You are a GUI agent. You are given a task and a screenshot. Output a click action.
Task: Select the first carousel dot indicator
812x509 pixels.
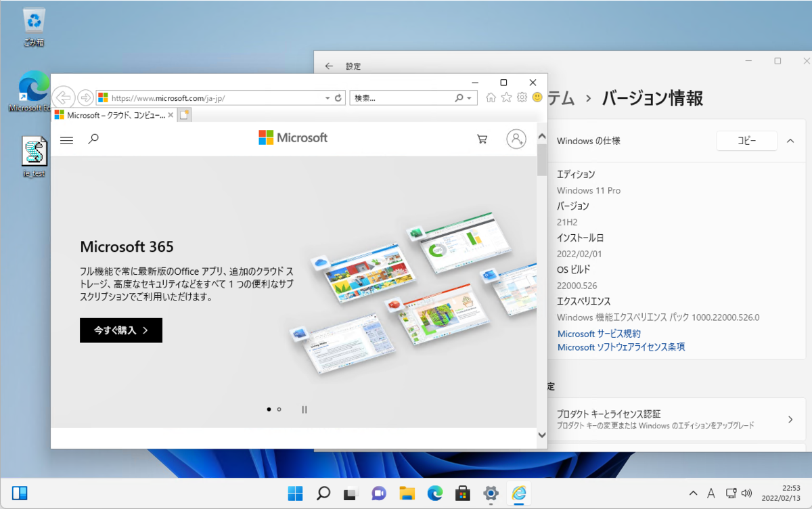point(269,409)
